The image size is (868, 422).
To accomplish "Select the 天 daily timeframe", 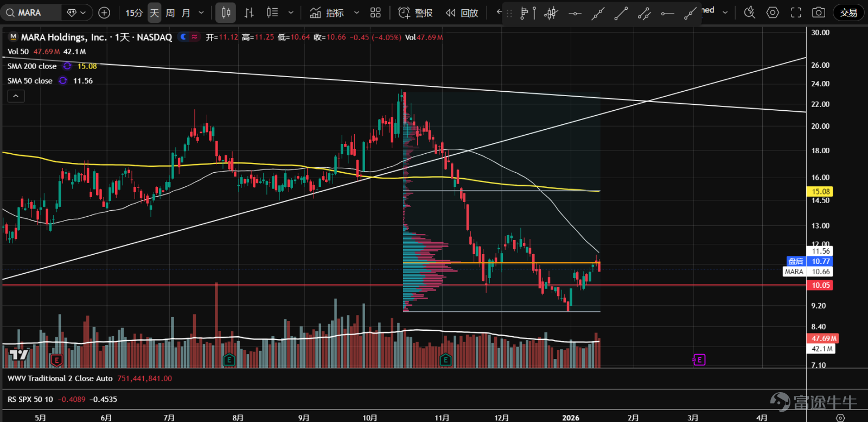I will click(155, 12).
